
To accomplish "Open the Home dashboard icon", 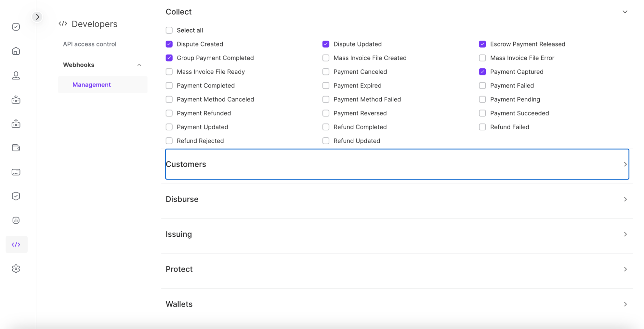I will [16, 51].
